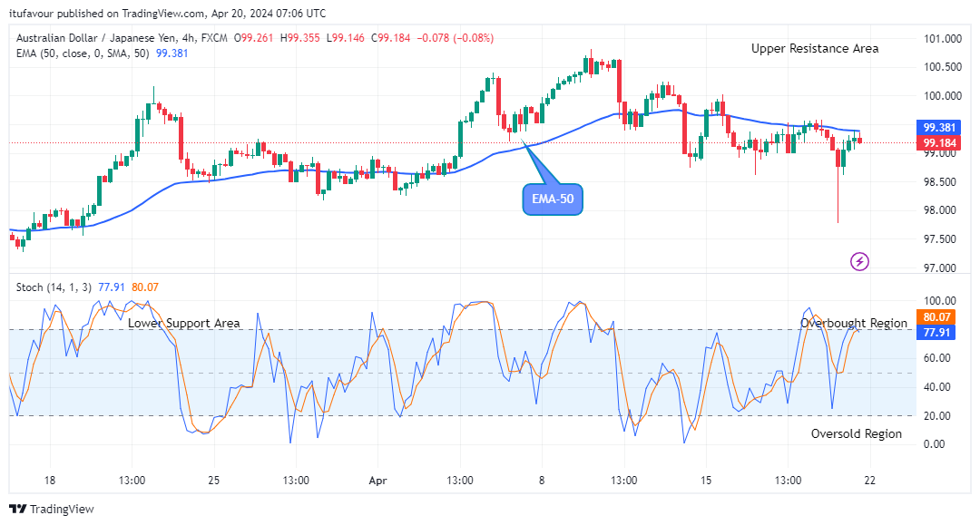Click the 15 date label on time axis
The width and height of the screenshot is (980, 525).
(706, 480)
